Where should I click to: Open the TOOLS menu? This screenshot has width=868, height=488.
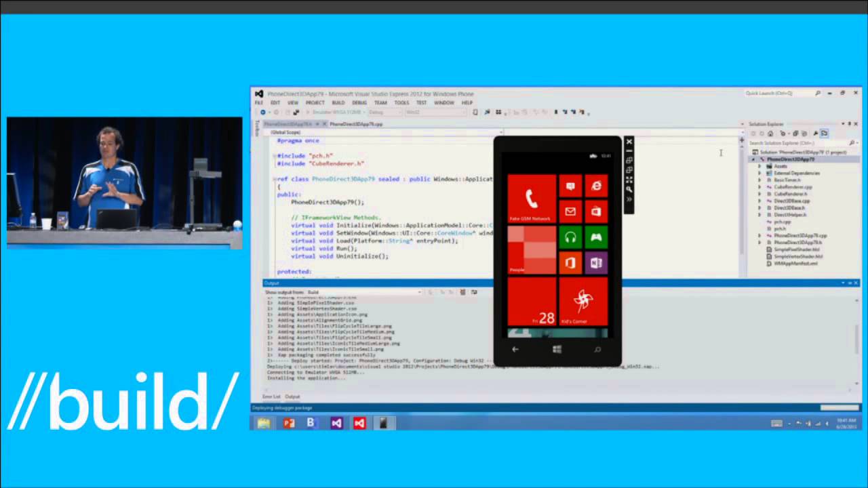click(x=402, y=103)
